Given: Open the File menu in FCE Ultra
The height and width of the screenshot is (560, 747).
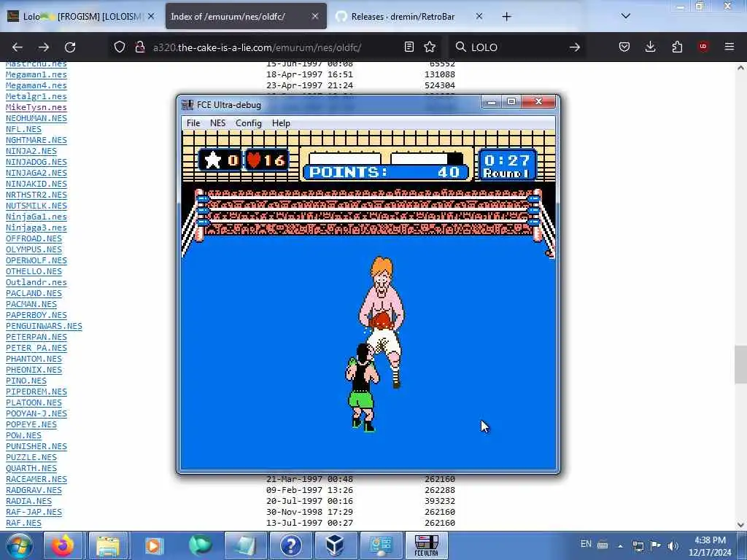Looking at the screenshot, I should tap(193, 122).
